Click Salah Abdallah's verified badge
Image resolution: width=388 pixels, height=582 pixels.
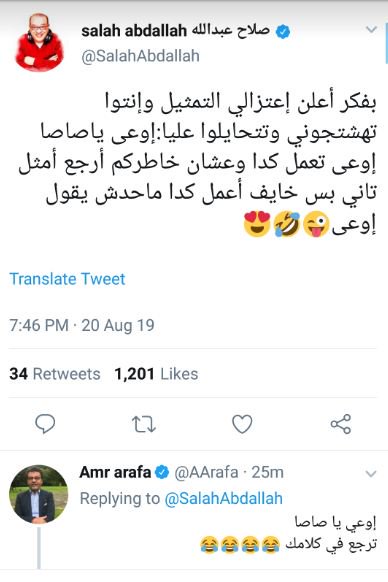click(283, 31)
